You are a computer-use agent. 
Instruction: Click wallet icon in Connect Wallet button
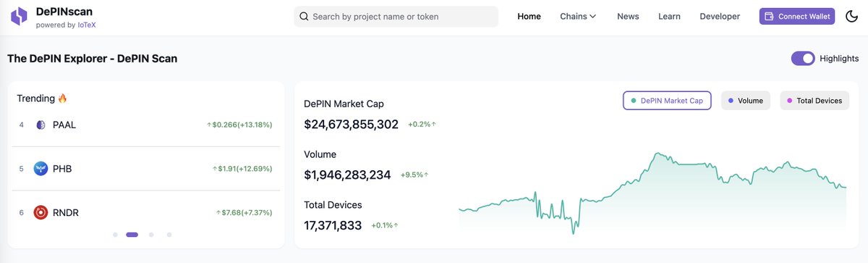click(x=770, y=16)
